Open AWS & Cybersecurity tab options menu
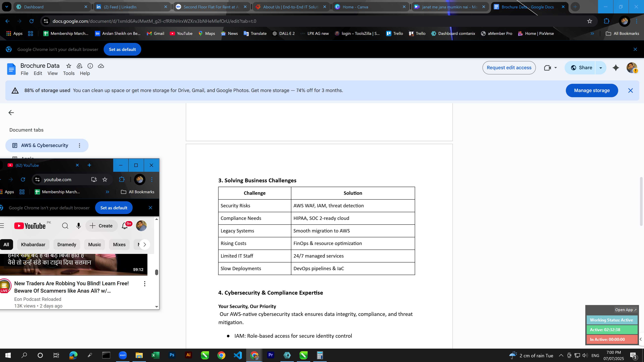 point(79,145)
